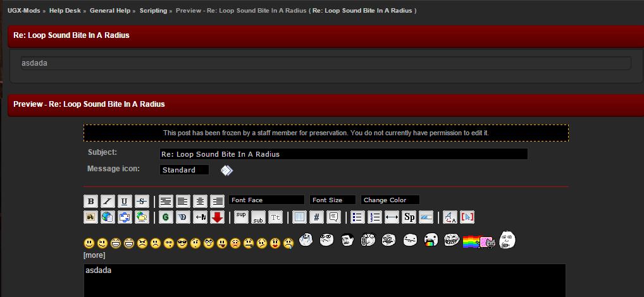Screen dimensions: 644x297
Task: Open the Font Size dropdown
Action: tap(333, 200)
